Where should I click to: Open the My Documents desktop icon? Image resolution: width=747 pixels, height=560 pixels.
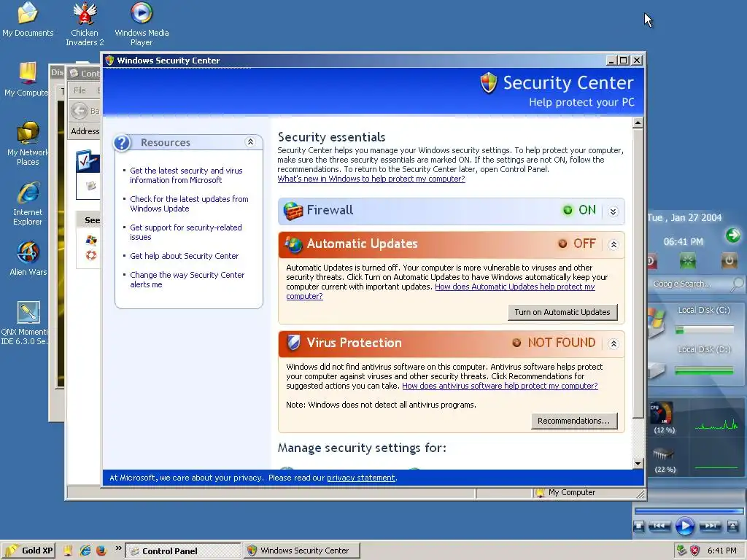point(28,20)
